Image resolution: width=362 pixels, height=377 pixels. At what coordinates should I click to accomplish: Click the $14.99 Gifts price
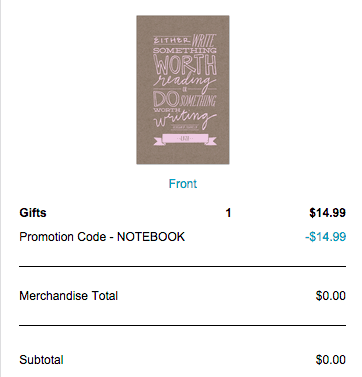click(x=327, y=213)
